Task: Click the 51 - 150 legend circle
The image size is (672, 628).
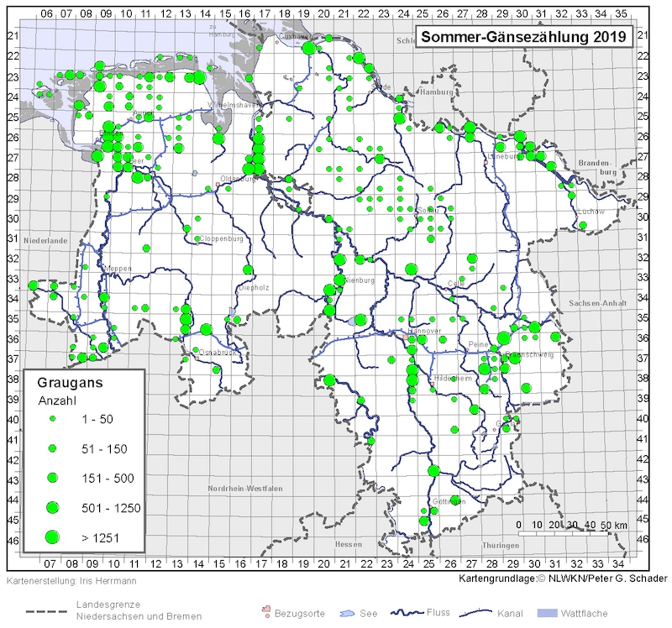Action: 52,447
